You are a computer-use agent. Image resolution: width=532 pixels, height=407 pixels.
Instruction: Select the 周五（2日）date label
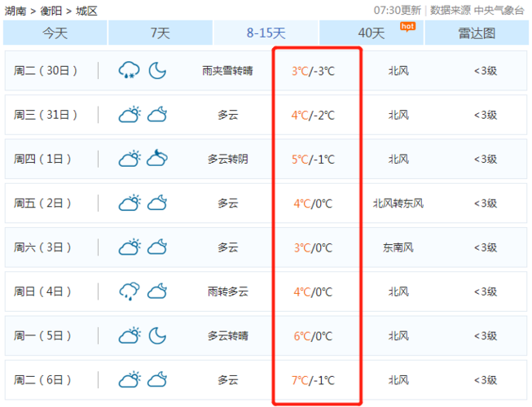pyautogui.click(x=42, y=203)
